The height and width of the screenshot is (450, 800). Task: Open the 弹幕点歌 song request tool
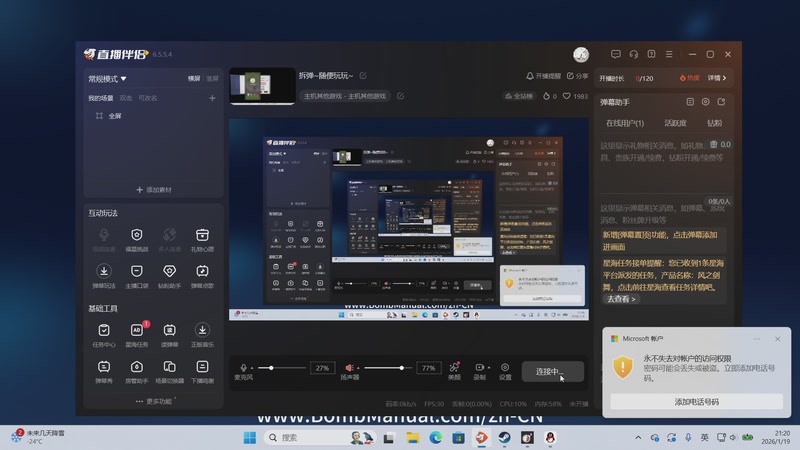[202, 276]
